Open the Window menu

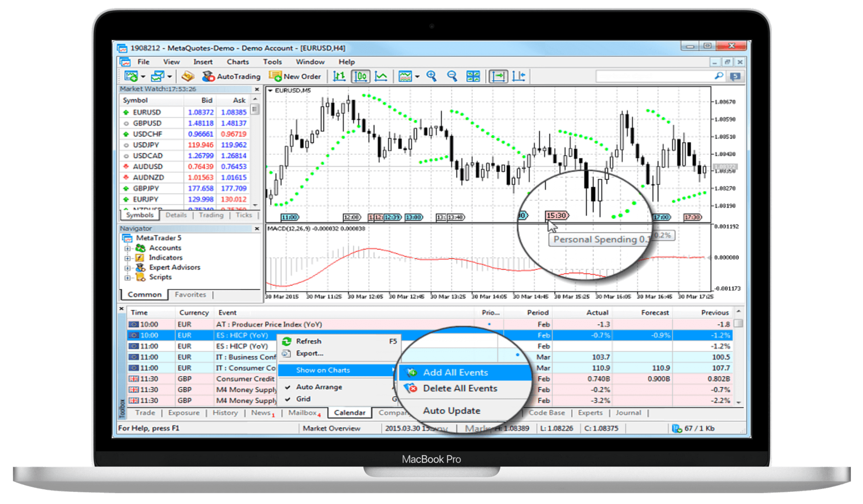pos(310,62)
